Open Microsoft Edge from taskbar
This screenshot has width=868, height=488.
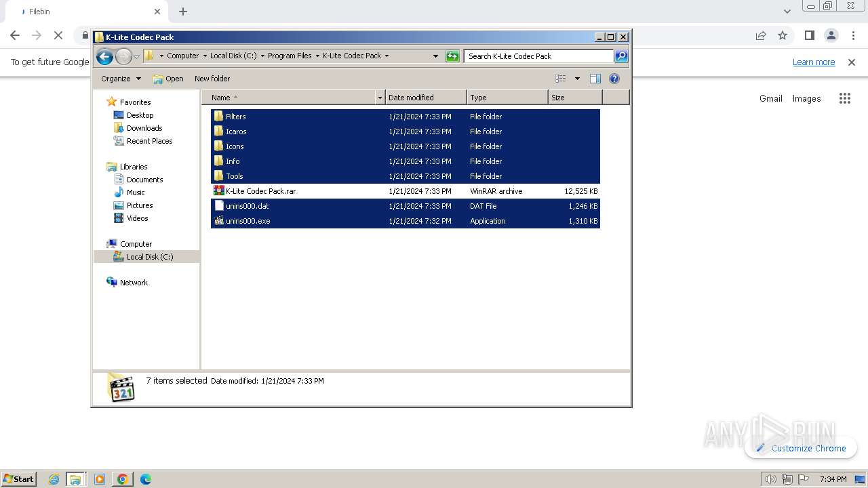[x=145, y=479]
